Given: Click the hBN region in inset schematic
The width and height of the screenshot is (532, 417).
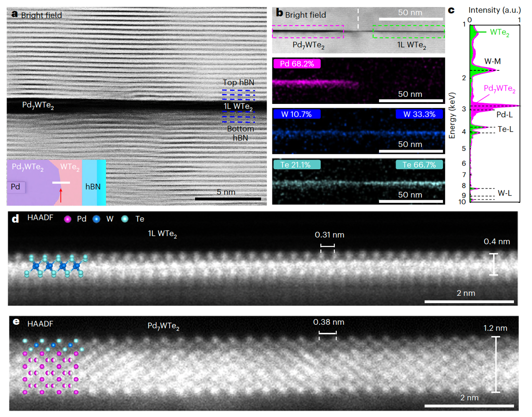Looking at the screenshot, I should click(x=93, y=186).
